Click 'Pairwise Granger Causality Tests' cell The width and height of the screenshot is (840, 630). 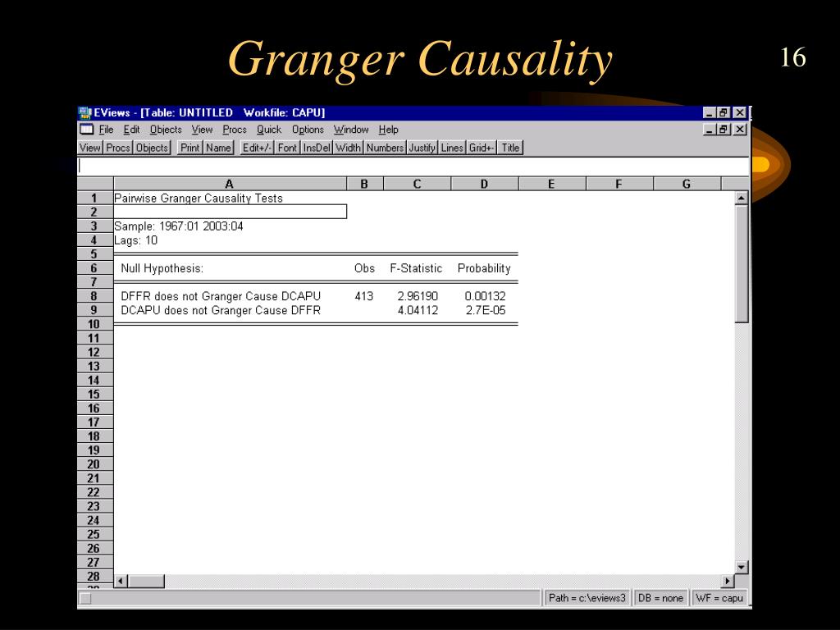(199, 199)
